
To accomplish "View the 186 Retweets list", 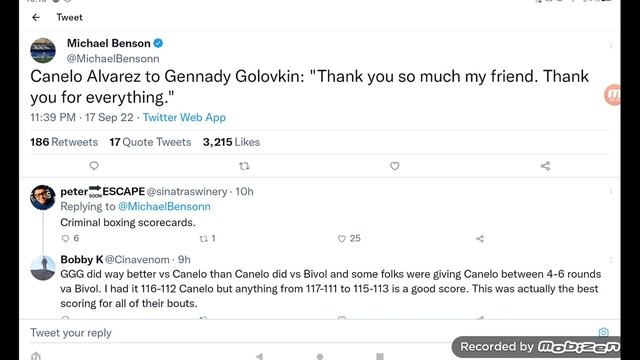I will point(64,142).
